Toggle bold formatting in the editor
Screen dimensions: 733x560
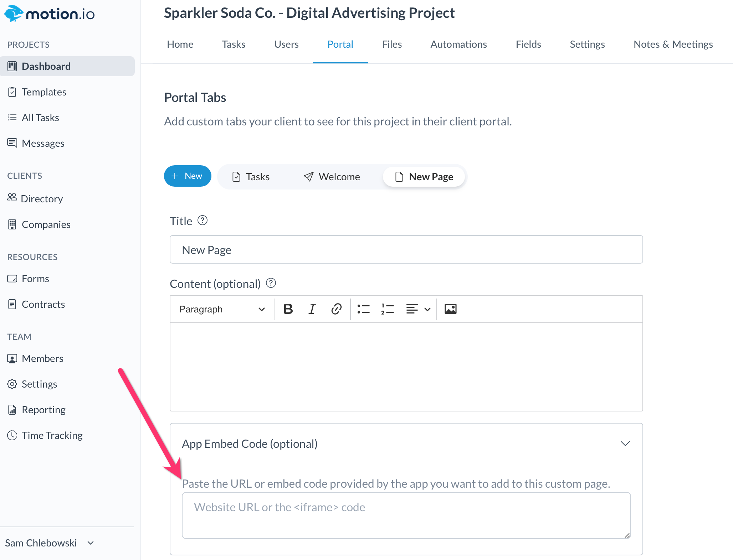288,309
